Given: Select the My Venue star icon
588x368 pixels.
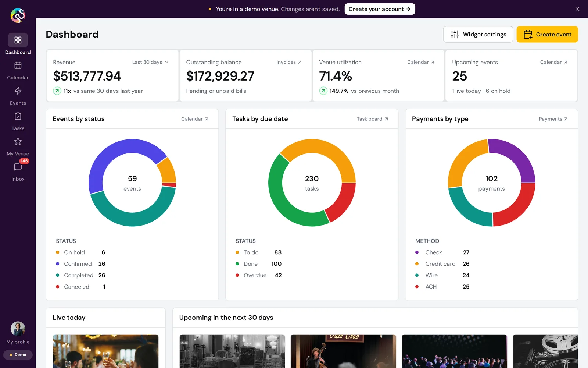Looking at the screenshot, I should click(18, 142).
